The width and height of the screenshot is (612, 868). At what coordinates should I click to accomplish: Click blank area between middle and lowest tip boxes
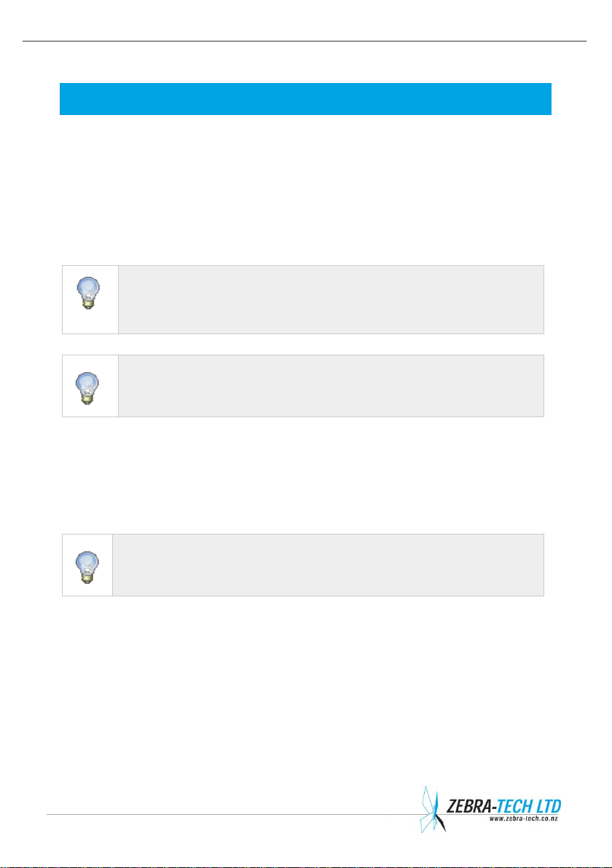click(306, 475)
